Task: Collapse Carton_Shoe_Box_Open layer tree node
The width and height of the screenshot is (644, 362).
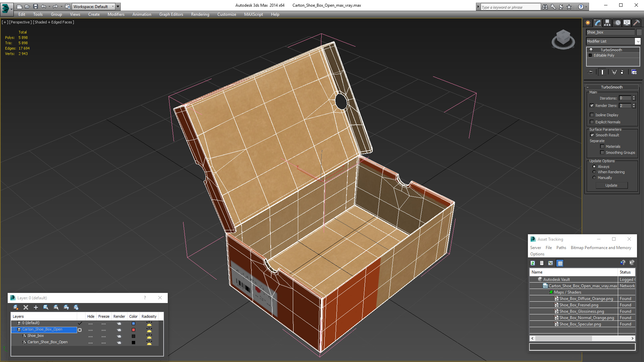Action: tap(14, 329)
